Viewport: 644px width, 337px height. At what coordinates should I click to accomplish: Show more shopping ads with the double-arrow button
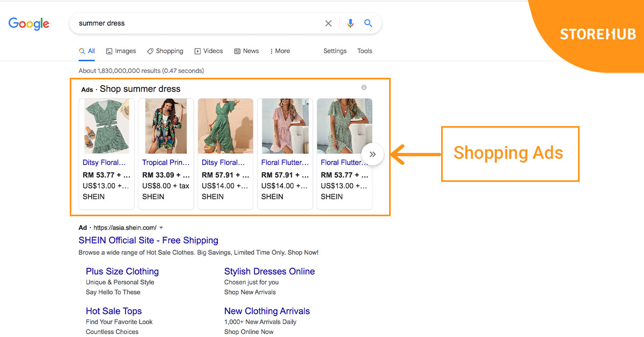[372, 155]
